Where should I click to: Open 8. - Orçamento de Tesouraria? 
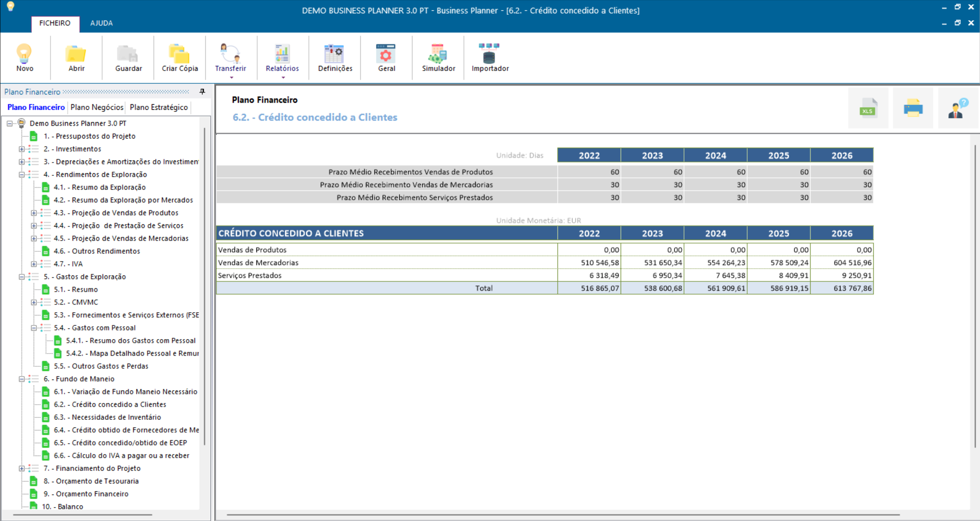[91, 481]
